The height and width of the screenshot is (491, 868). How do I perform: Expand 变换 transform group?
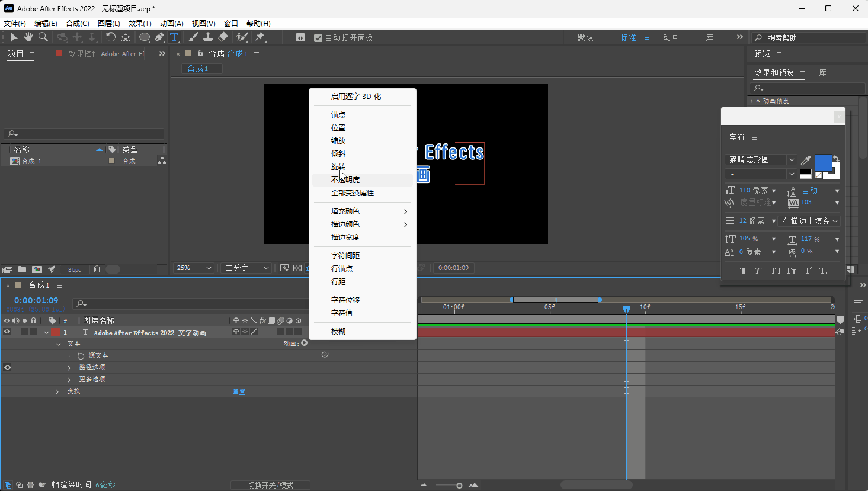point(57,391)
